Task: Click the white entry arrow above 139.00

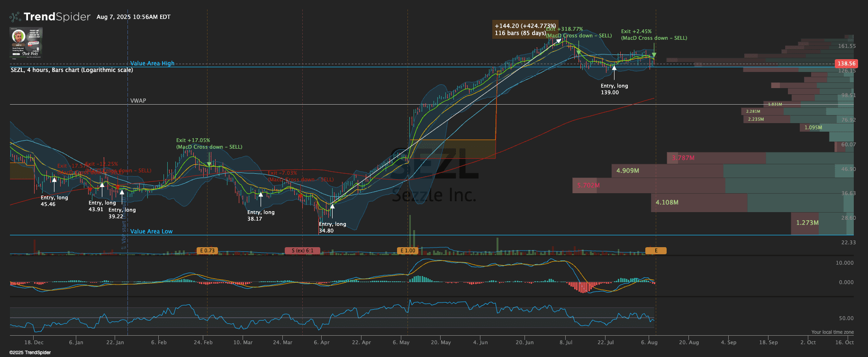Action: pyautogui.click(x=614, y=69)
